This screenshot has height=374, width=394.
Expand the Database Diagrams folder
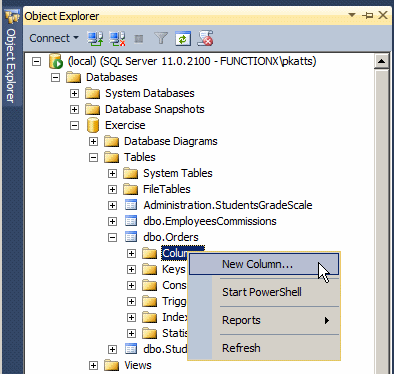tap(93, 142)
